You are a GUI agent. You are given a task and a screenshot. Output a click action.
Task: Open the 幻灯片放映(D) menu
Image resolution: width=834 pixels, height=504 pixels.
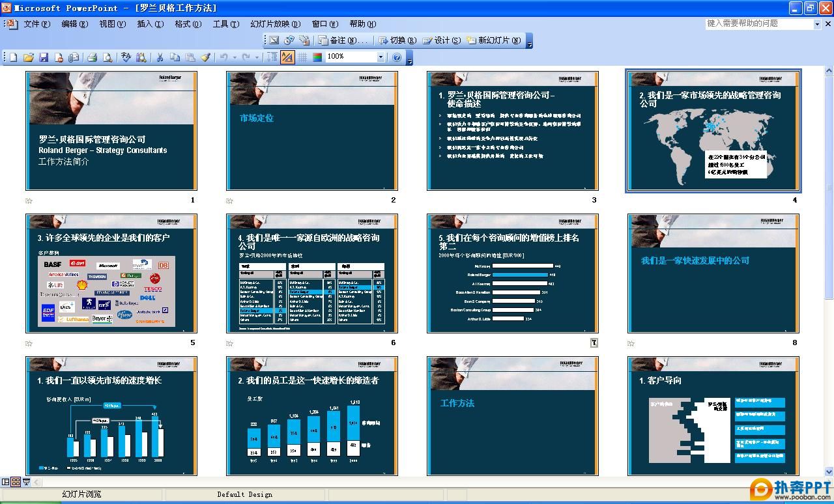click(x=275, y=24)
